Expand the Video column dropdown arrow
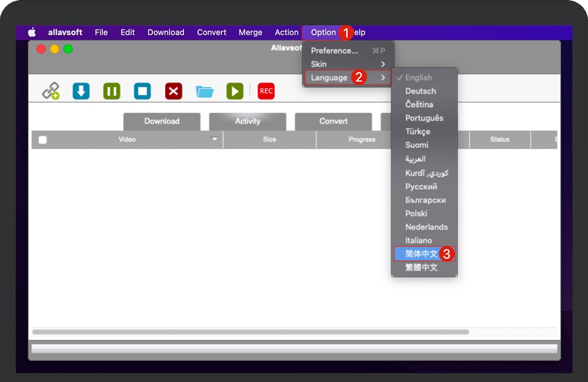The width and height of the screenshot is (588, 382). pyautogui.click(x=214, y=139)
